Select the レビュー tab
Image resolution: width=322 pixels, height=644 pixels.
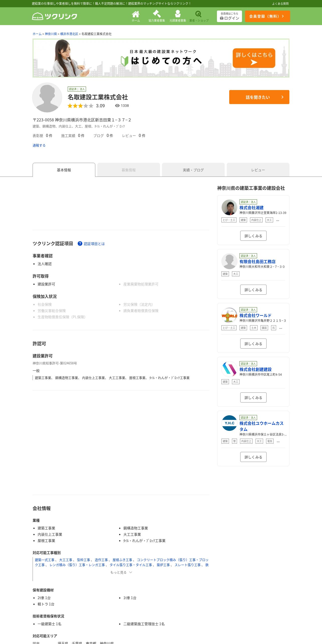[x=258, y=170]
